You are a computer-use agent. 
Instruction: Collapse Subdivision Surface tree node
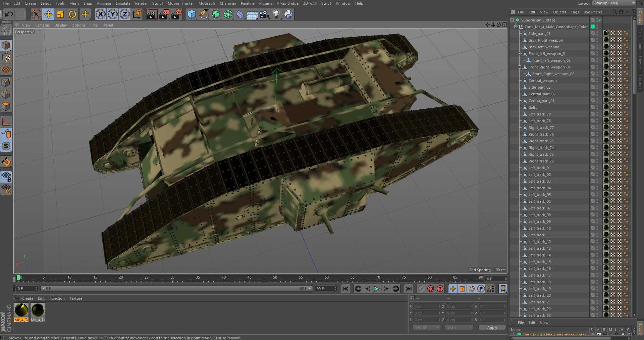(x=512, y=20)
